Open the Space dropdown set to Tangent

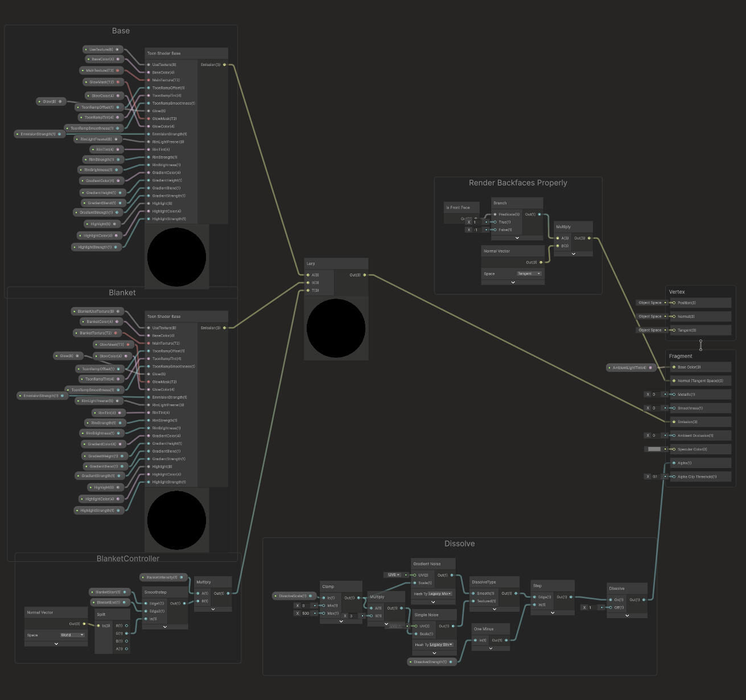(x=529, y=274)
